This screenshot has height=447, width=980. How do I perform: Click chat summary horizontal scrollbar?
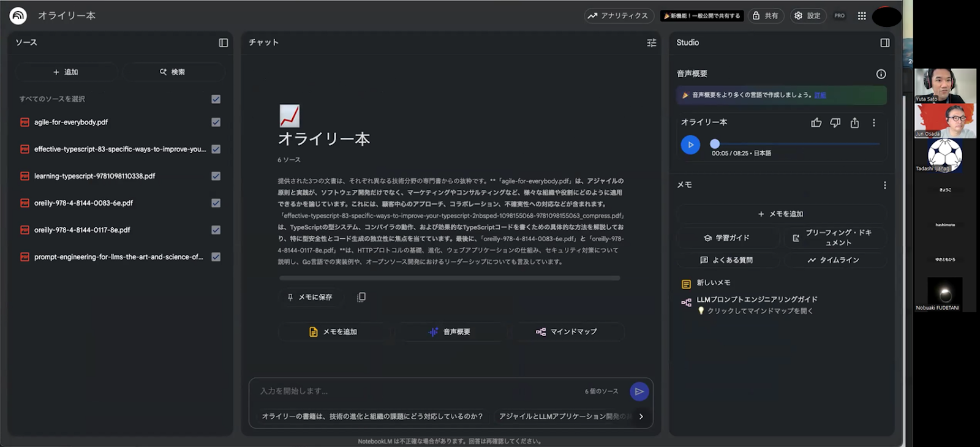pyautogui.click(x=450, y=278)
